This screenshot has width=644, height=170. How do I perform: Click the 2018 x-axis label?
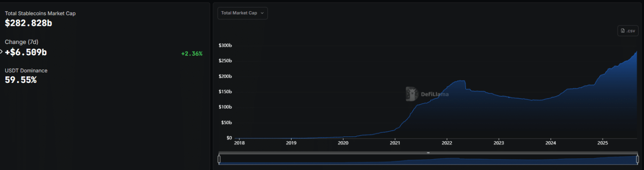239,143
